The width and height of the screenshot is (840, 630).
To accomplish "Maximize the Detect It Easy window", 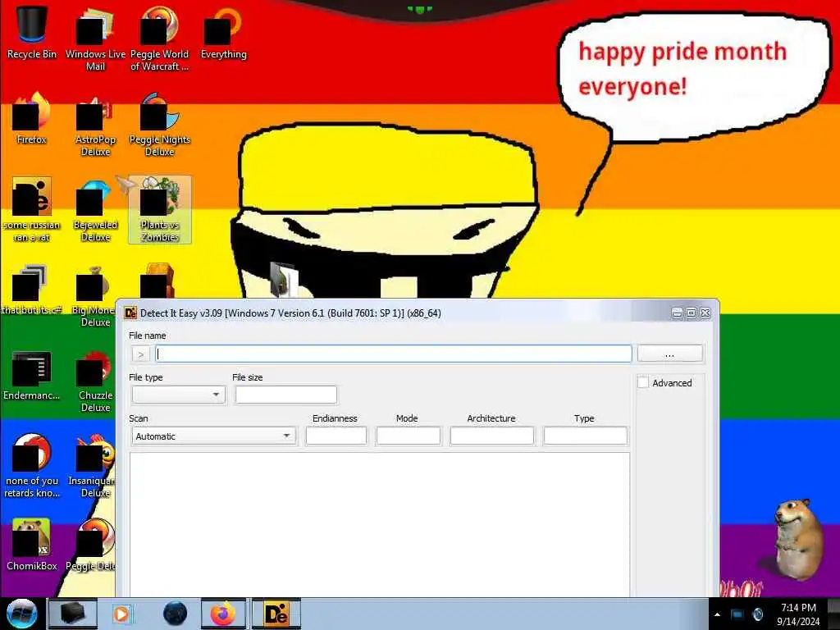I will point(691,313).
